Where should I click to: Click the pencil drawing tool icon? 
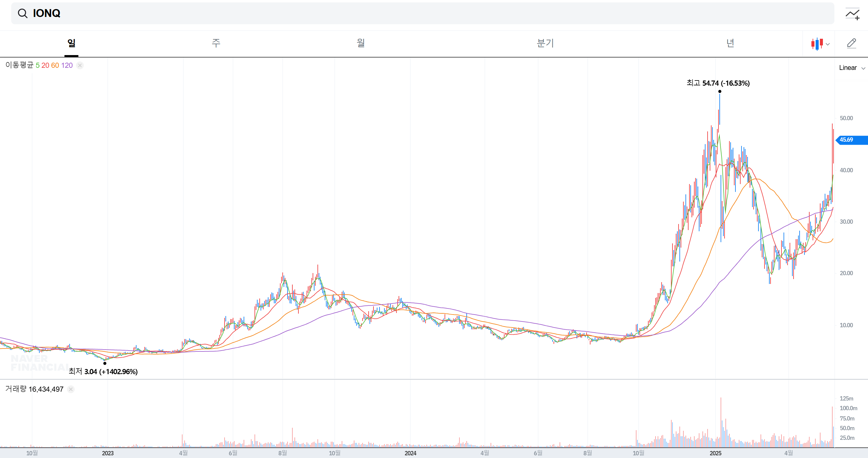point(851,44)
